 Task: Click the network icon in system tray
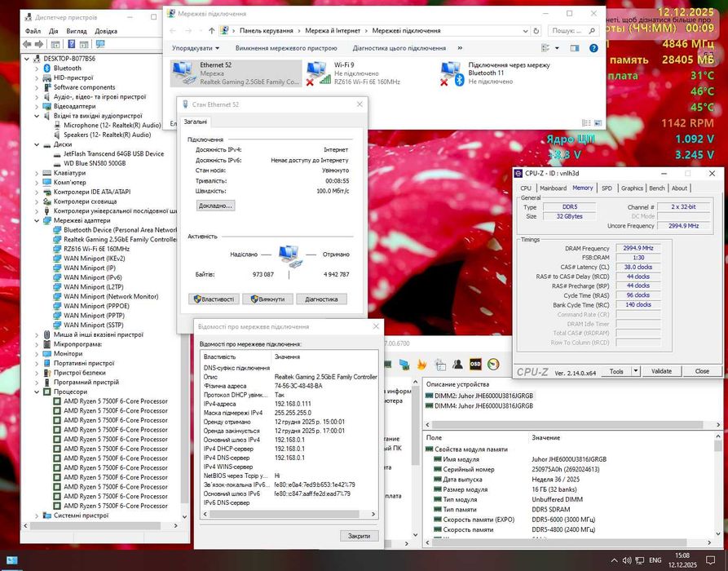point(640,560)
